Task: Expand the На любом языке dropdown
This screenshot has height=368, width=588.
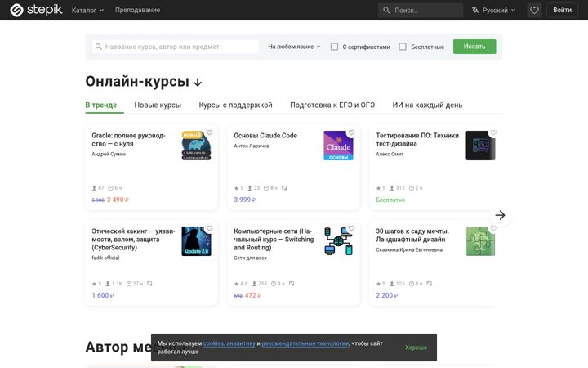Action: 294,47
